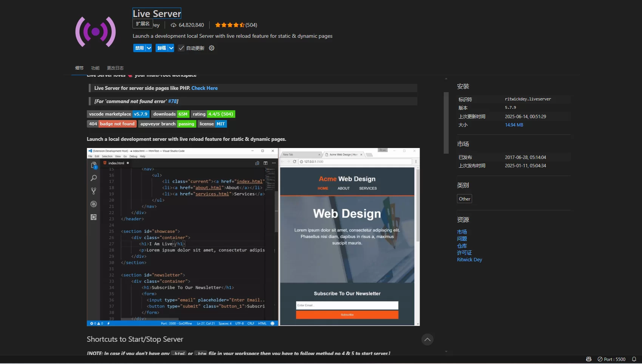This screenshot has width=642, height=364.
Task: Open the star rating reviews (504)
Action: pos(236,25)
